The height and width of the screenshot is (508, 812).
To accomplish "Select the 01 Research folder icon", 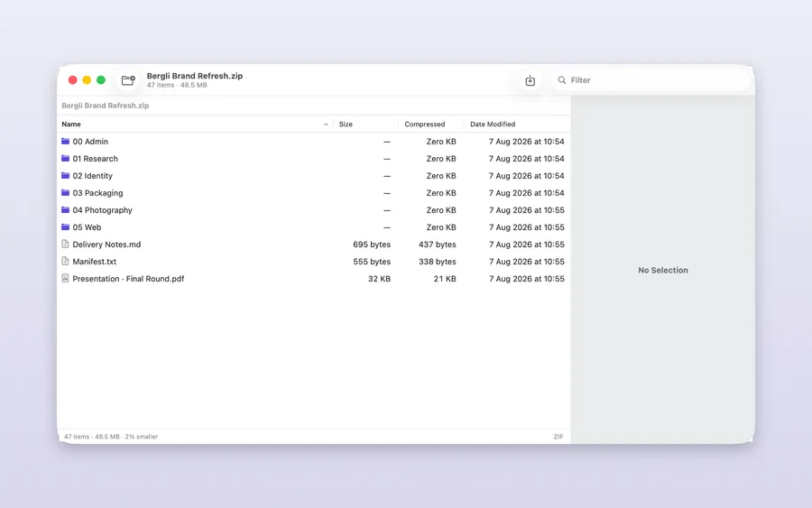I will pos(65,159).
